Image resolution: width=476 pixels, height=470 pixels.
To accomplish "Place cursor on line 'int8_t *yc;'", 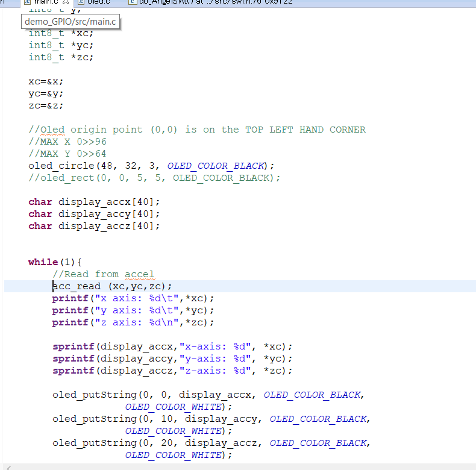I will point(61,45).
